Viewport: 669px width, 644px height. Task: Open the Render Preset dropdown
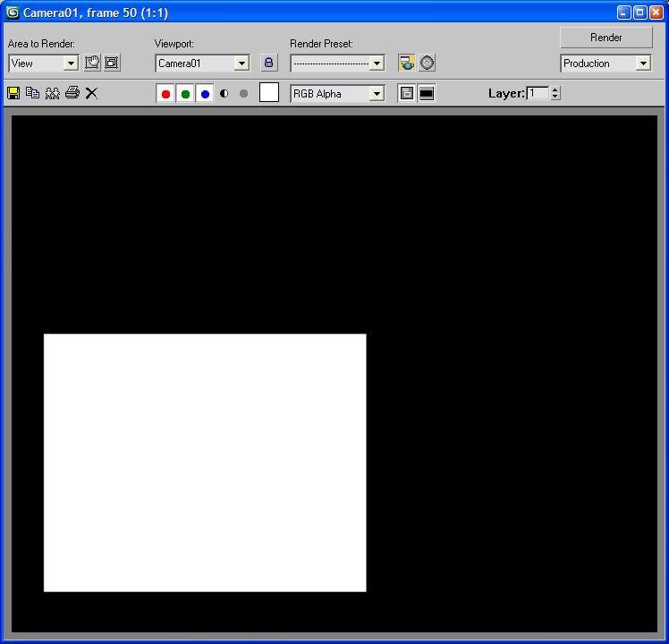click(377, 64)
